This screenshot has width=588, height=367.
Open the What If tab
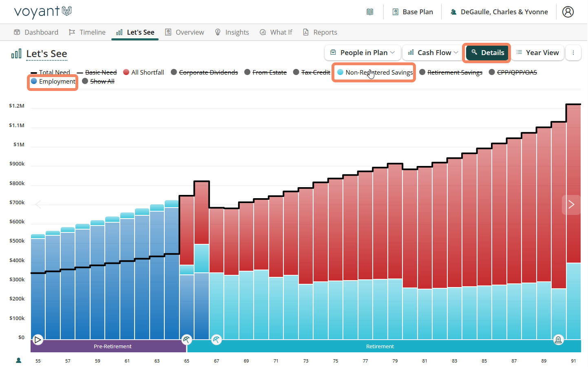tap(276, 32)
